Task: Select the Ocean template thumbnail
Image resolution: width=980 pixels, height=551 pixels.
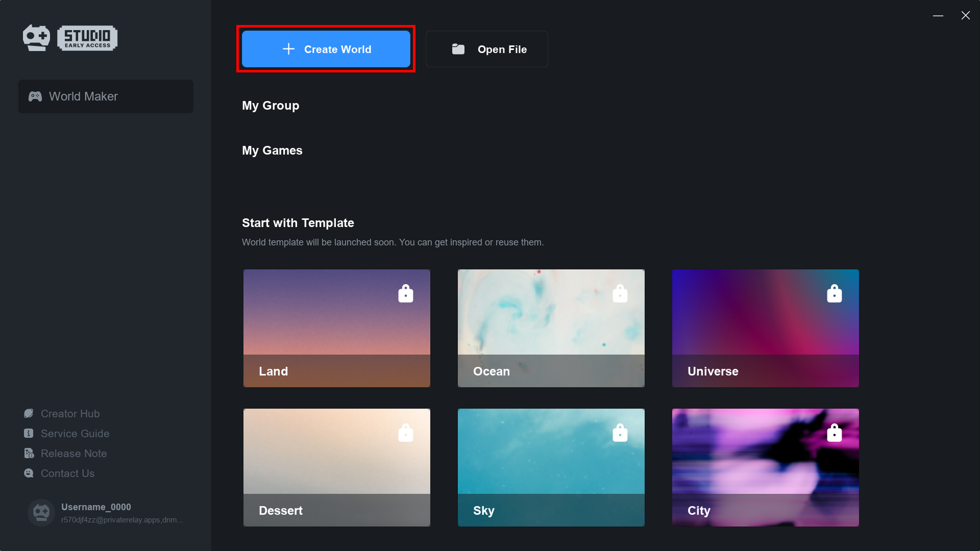Action: pyautogui.click(x=551, y=328)
